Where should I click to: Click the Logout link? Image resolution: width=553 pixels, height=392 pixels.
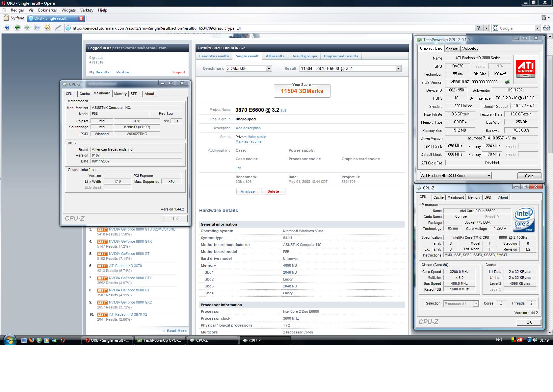tap(179, 72)
